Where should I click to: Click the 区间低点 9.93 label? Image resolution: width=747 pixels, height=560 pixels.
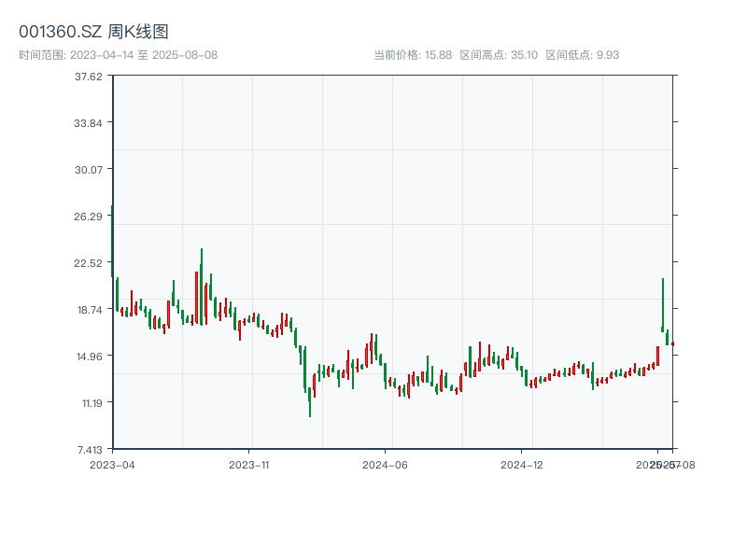tap(583, 55)
